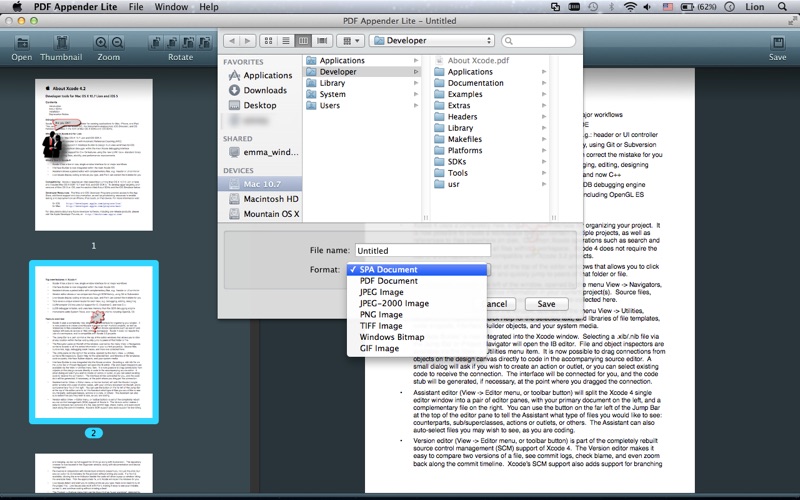Click the rightmost Rotate toolbar icon
This screenshot has height=500, width=800.
(x=205, y=42)
